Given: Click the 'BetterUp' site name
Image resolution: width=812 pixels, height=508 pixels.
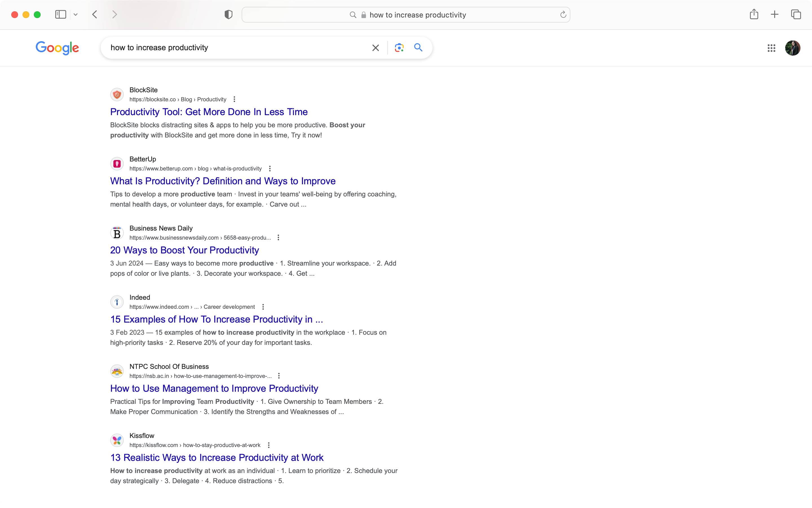Looking at the screenshot, I should point(143,159).
